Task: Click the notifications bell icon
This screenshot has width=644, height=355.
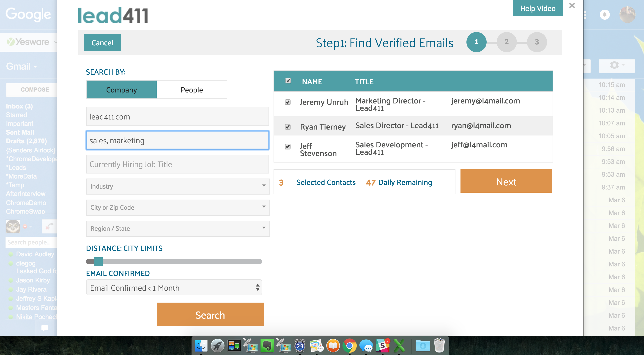Action: coord(605,14)
